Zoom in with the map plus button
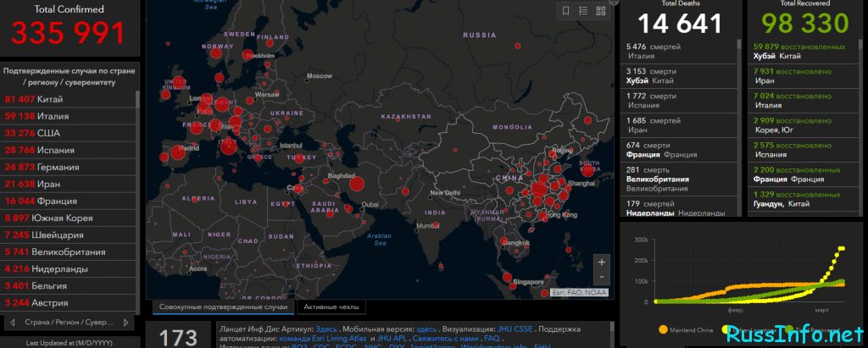The height and width of the screenshot is (348, 868). tap(601, 262)
